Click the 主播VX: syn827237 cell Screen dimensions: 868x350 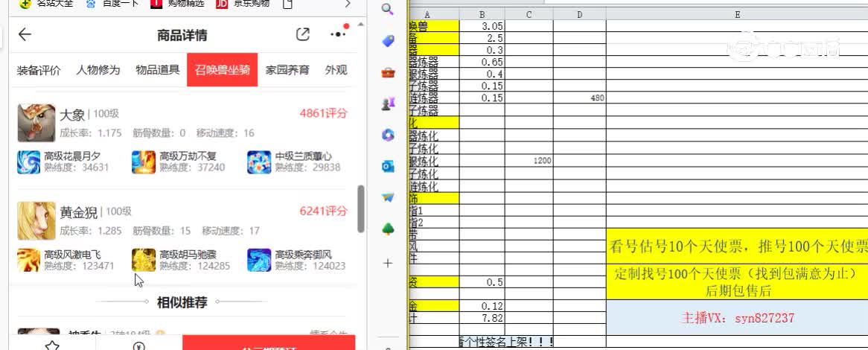pos(738,318)
